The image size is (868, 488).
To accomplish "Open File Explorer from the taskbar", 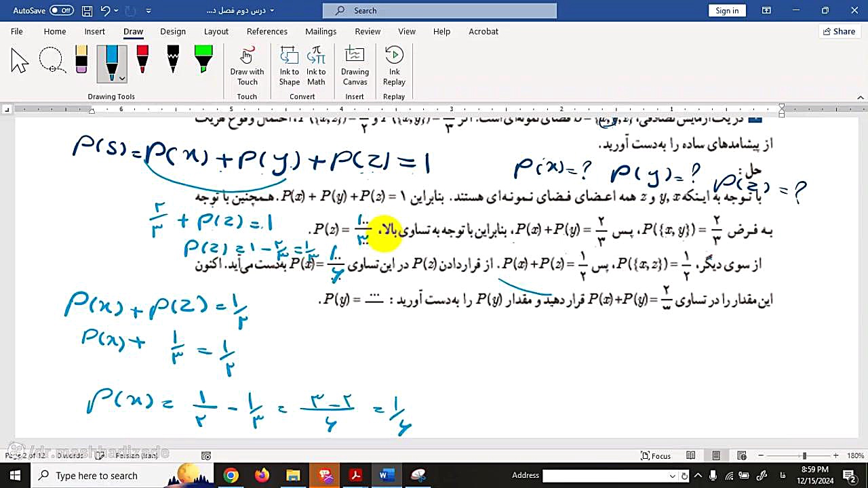I will (293, 475).
